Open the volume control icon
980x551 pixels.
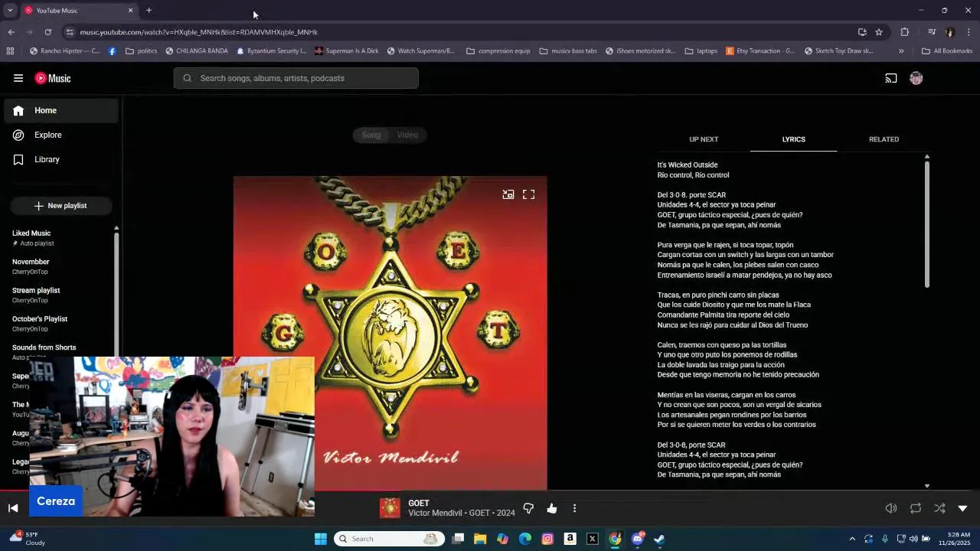coord(891,508)
